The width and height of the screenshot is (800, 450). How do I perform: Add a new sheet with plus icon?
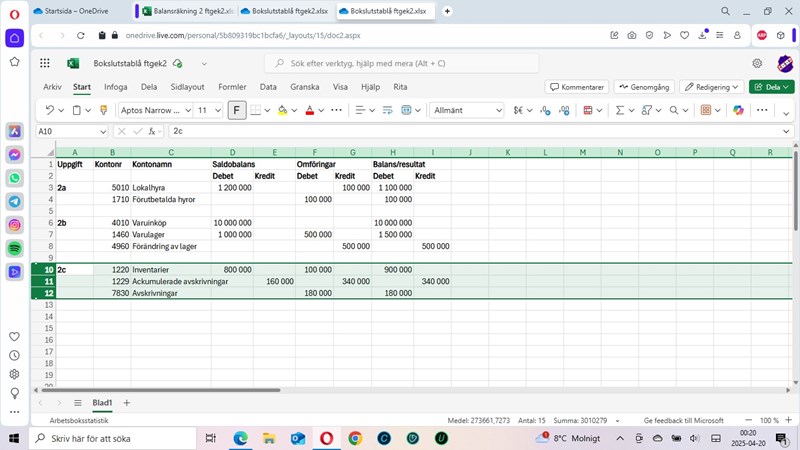tap(127, 402)
